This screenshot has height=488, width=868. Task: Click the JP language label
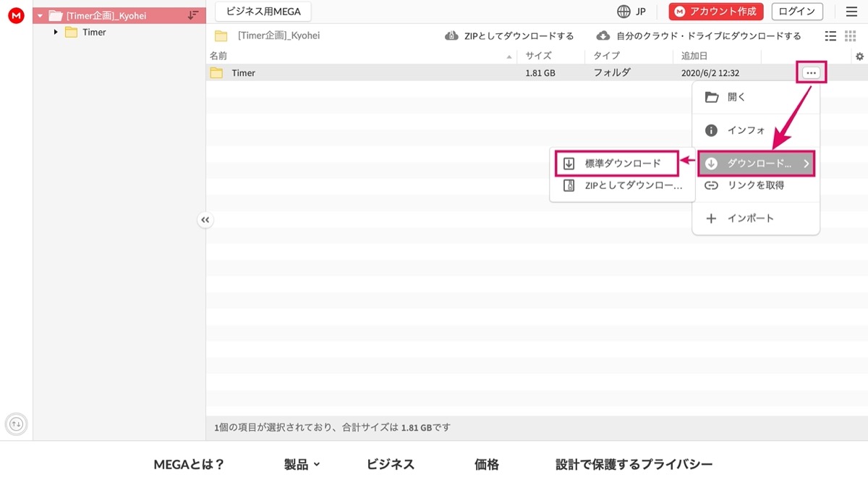(641, 12)
